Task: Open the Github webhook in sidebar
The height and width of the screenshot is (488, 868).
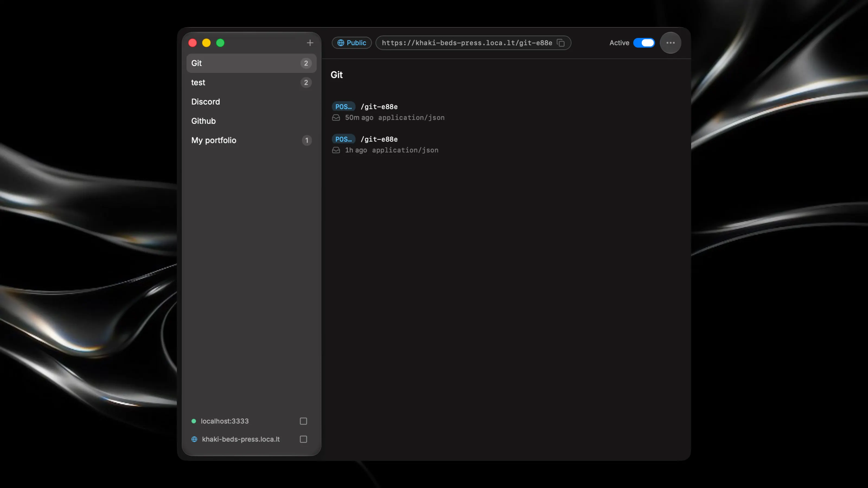Action: point(251,121)
